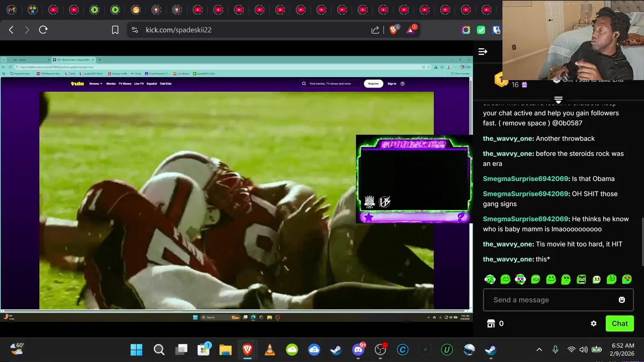
Task: Show hidden system tray icons
Action: (539, 349)
